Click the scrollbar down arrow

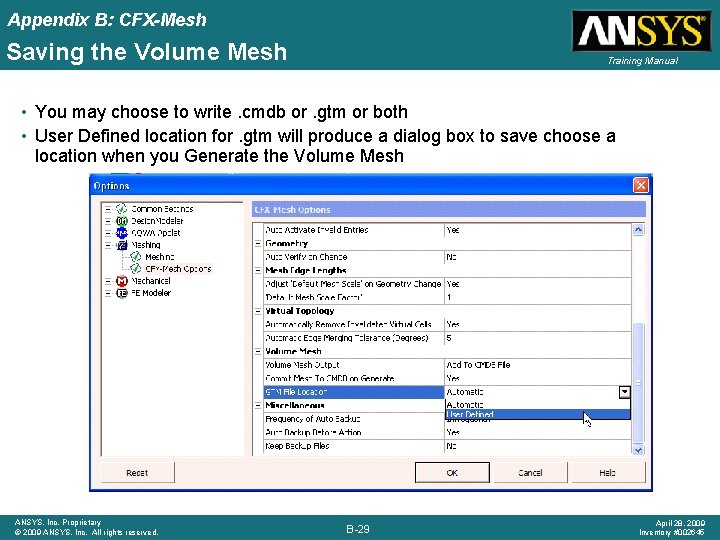click(638, 450)
